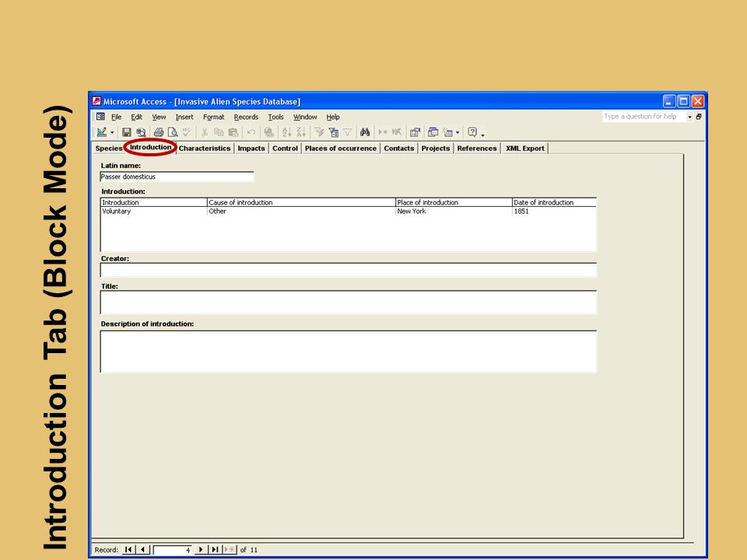This screenshot has width=747, height=560.
Task: Click the Print Preview icon
Action: click(173, 132)
